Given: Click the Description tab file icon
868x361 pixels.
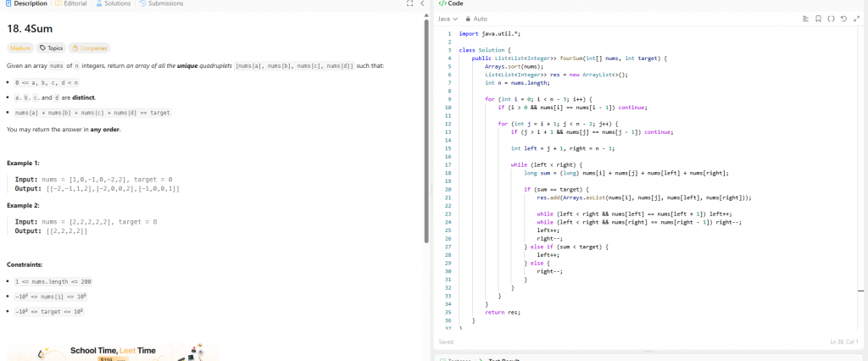Looking at the screenshot, I should point(8,3).
